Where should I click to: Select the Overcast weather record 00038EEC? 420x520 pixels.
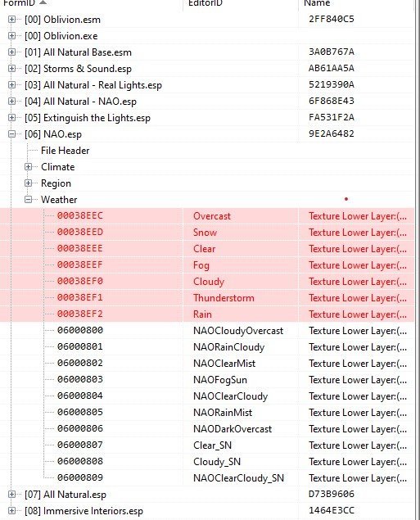point(207,216)
